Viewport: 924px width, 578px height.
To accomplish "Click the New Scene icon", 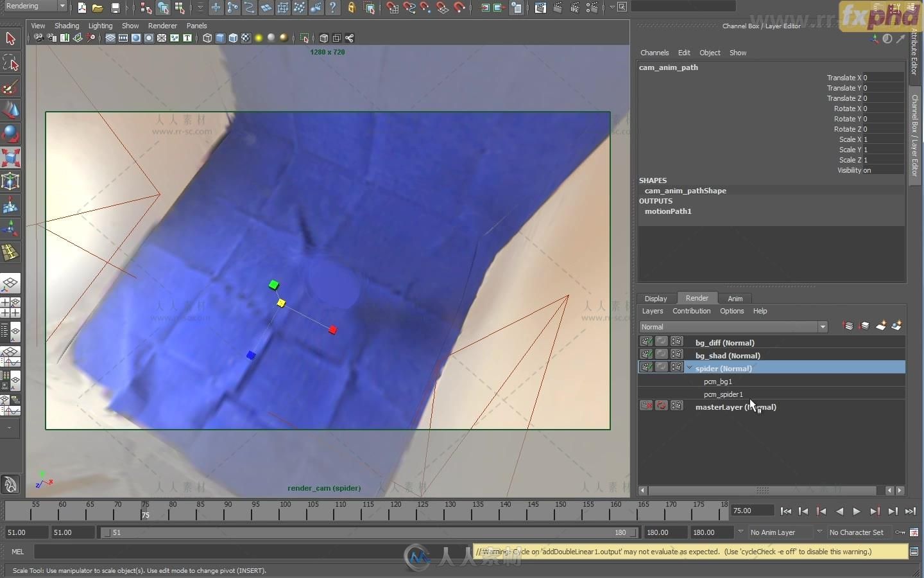I will click(81, 8).
